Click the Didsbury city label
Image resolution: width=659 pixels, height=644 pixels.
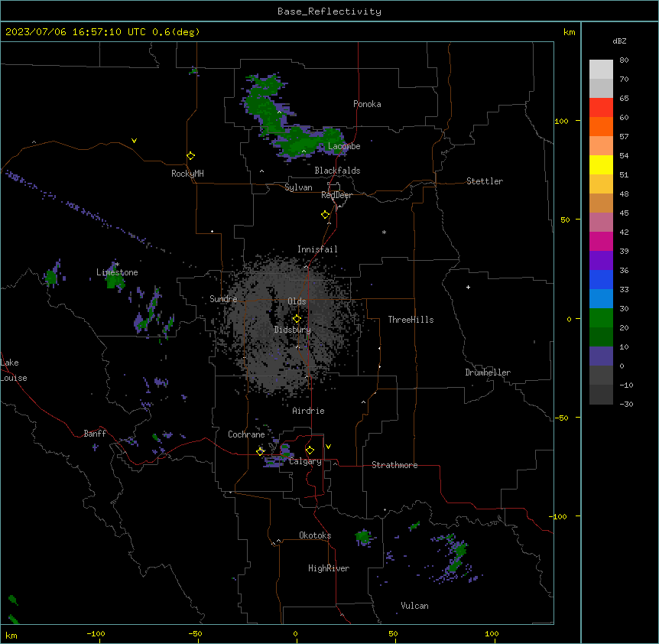[293, 330]
